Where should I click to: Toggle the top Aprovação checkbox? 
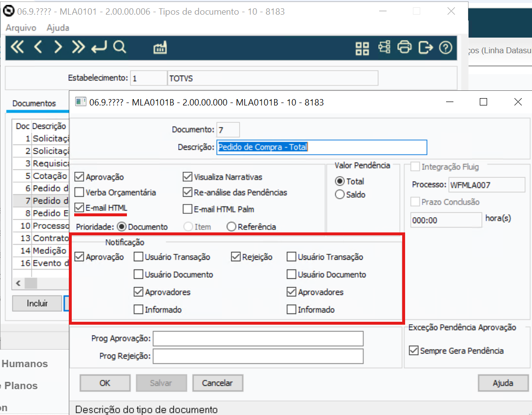79,177
